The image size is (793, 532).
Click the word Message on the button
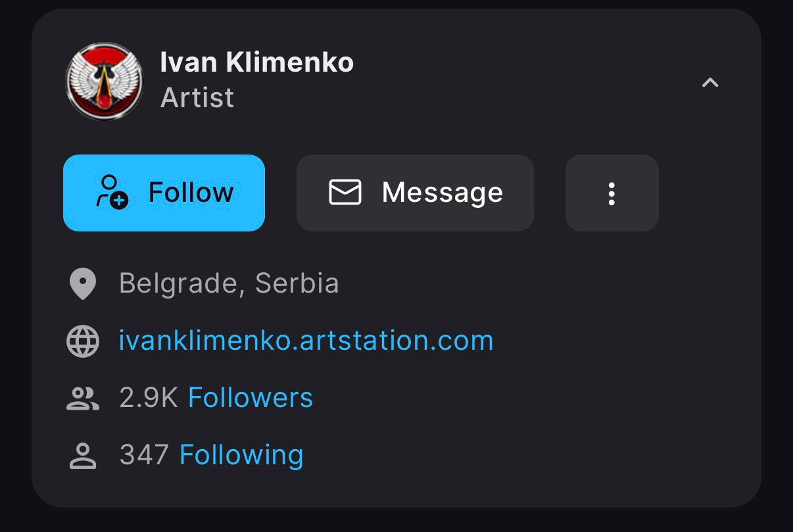(x=443, y=193)
